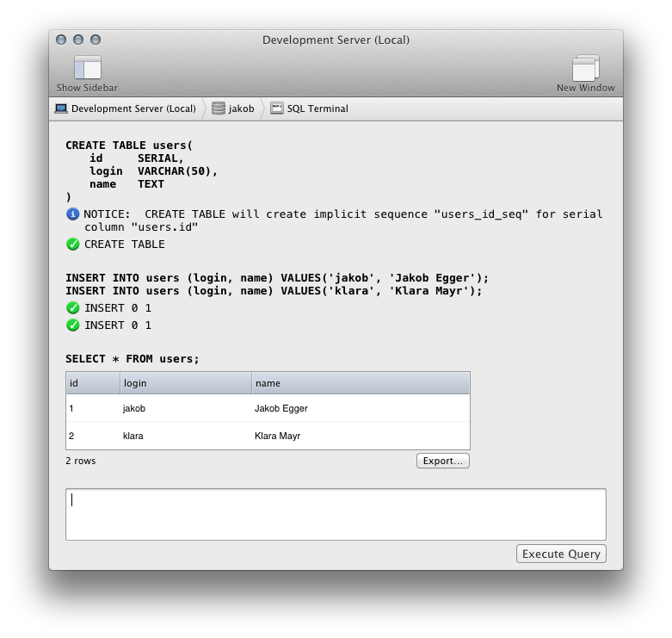672x638 pixels.
Task: Select the SQL Terminal breadcrumb
Action: [x=310, y=108]
